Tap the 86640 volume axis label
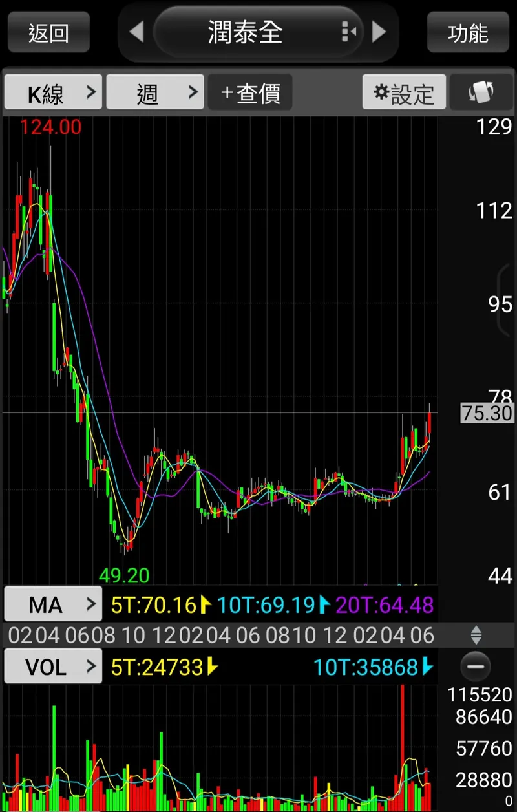This screenshot has height=812, width=517. coord(485,716)
